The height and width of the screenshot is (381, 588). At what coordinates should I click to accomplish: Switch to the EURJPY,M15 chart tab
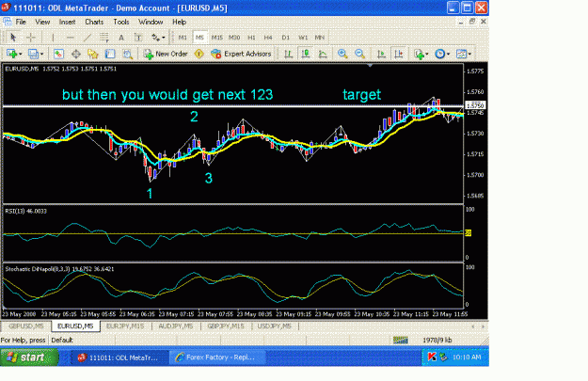coord(125,326)
